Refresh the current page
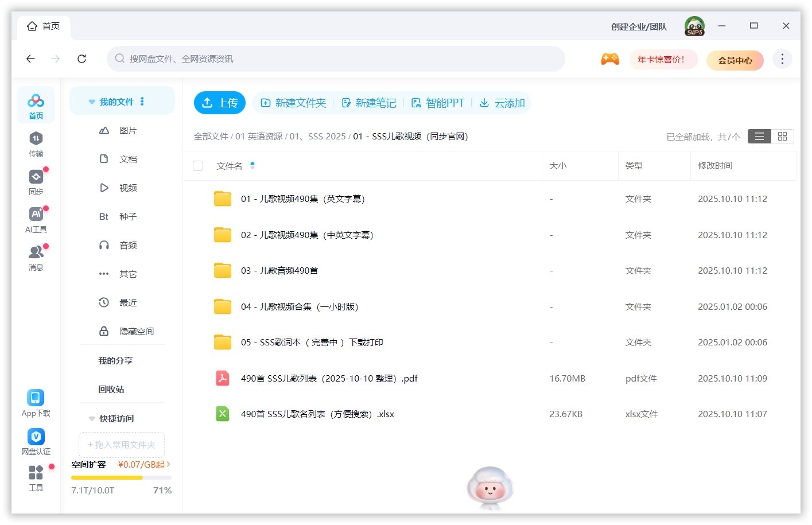Screen dimensions: 812x525 [81, 59]
